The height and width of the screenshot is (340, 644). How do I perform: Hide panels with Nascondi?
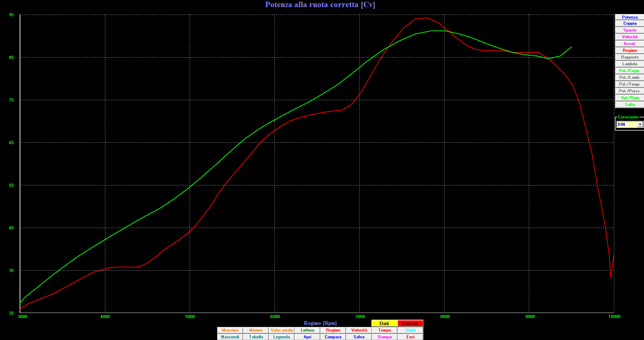coord(230,337)
